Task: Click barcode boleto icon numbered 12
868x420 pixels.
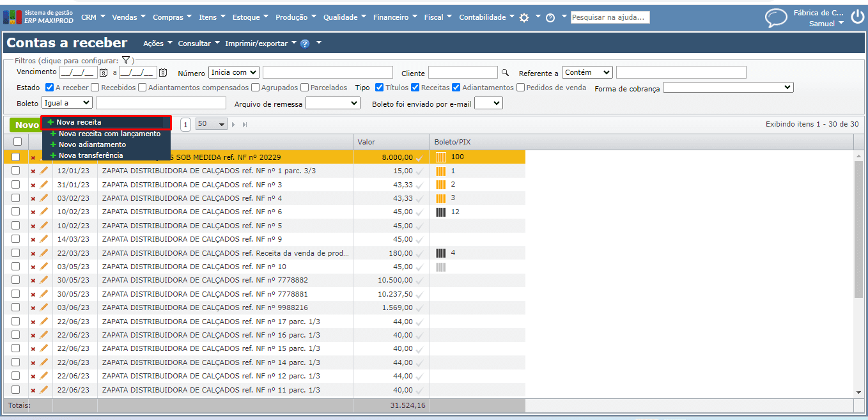Action: coord(441,212)
